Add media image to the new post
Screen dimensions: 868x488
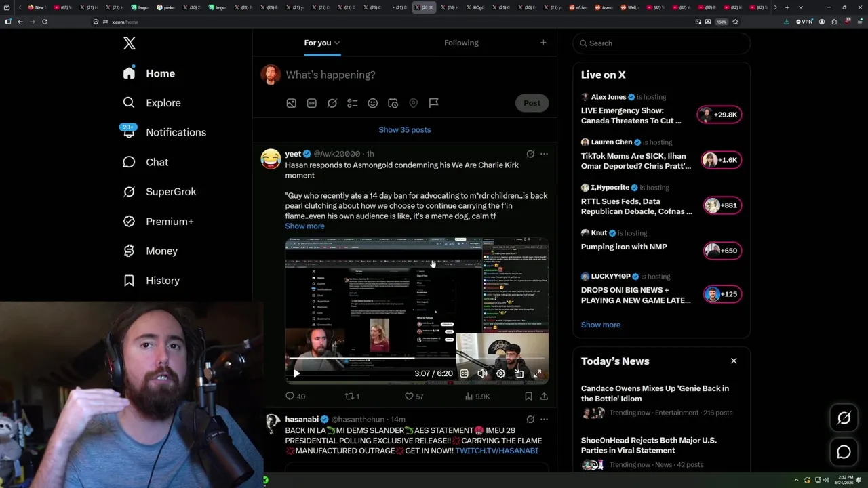point(291,103)
